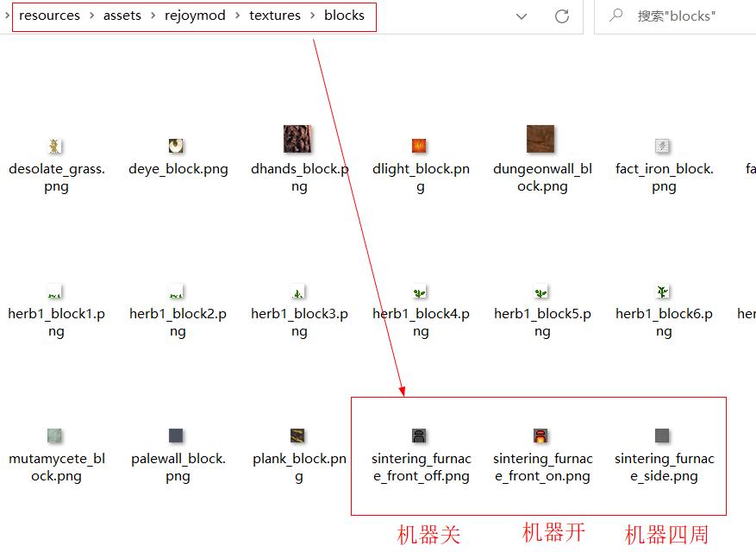Click the deye_block.png file name
This screenshot has height=552, width=756.
tap(178, 169)
